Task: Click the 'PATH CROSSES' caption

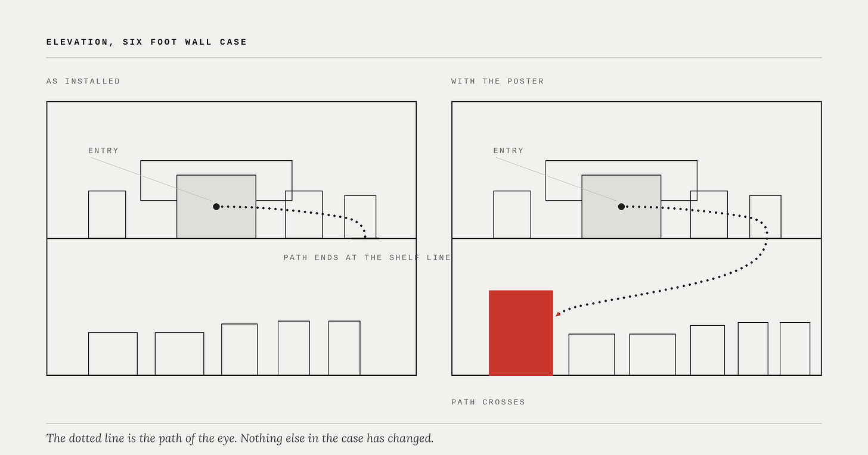Action: 488,402
